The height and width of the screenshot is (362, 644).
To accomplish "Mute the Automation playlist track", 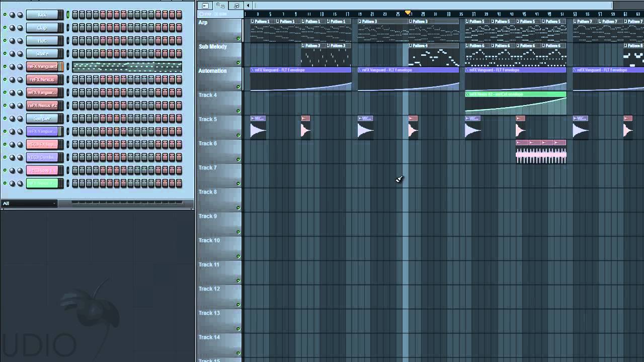I will coord(238,86).
